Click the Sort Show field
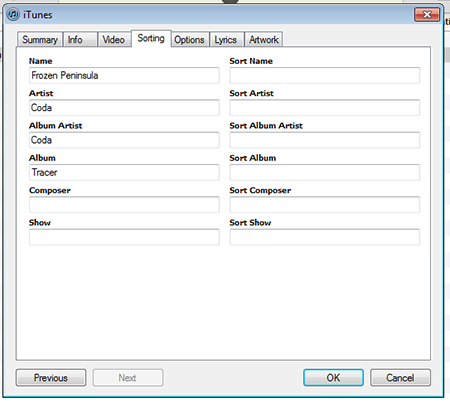Screen dimensions: 450x402 (x=324, y=237)
